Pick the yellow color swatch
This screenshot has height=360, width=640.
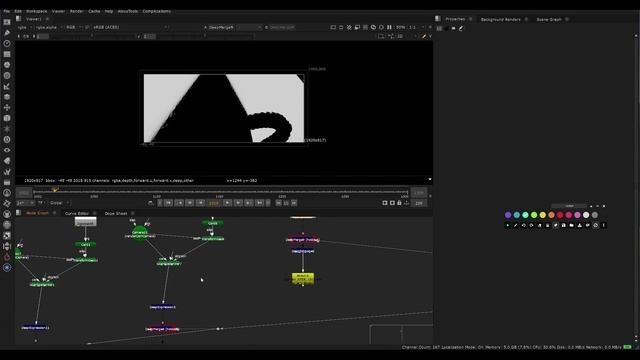[542, 215]
